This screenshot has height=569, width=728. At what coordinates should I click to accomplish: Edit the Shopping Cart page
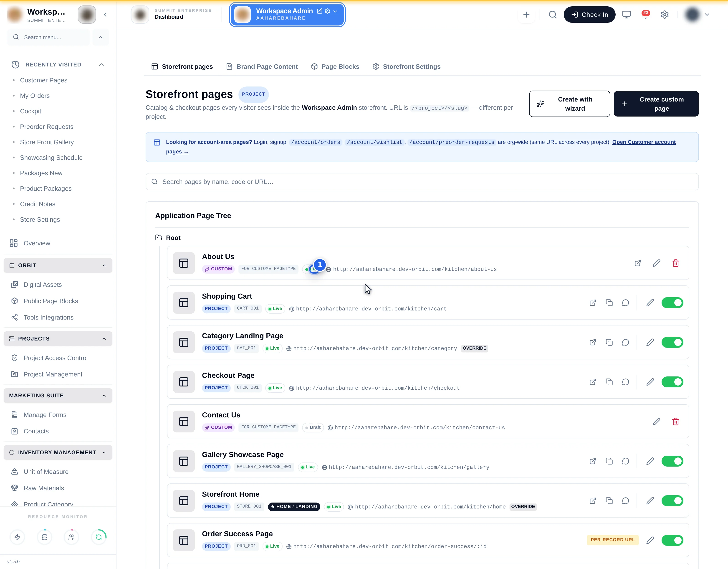(650, 303)
